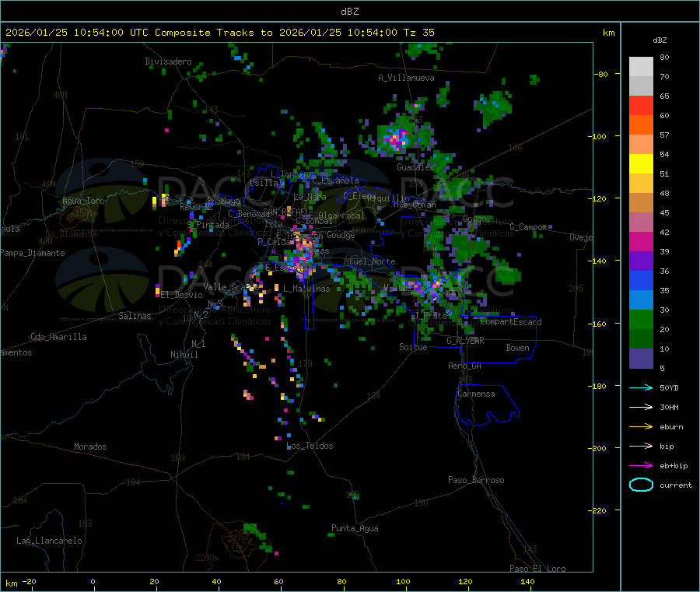Image resolution: width=700 pixels, height=592 pixels.
Task: Click the Morados map label
Action: tap(90, 447)
